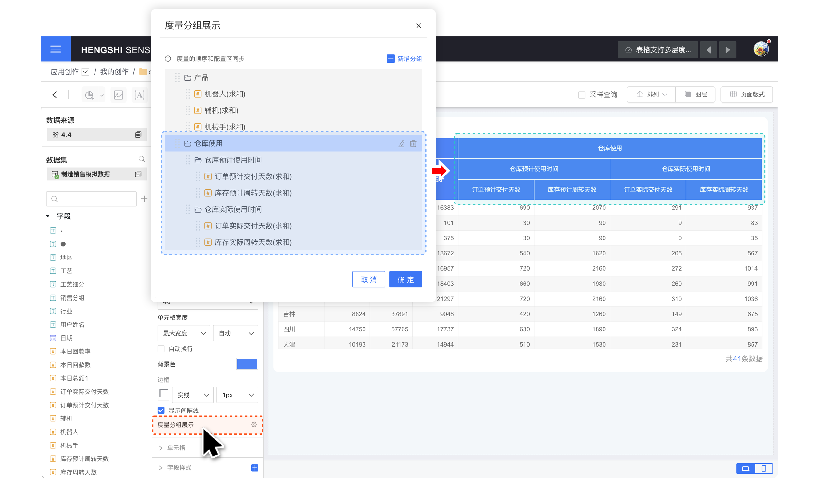Add a new 字段样式 with plus icon
The width and height of the screenshot is (819, 504).
pos(255,468)
